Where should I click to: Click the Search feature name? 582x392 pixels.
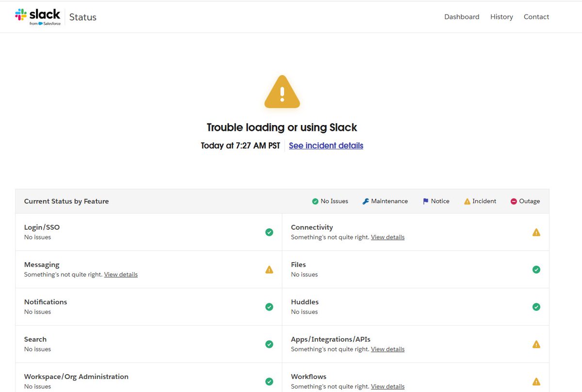35,339
